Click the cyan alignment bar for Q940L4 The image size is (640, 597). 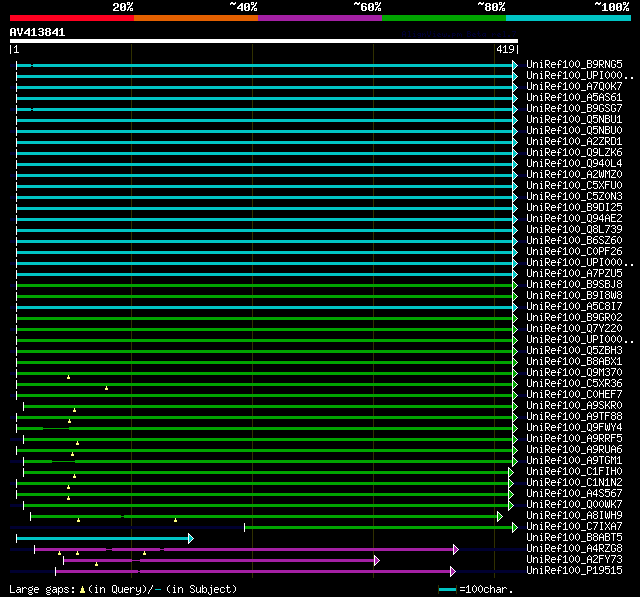(265, 164)
